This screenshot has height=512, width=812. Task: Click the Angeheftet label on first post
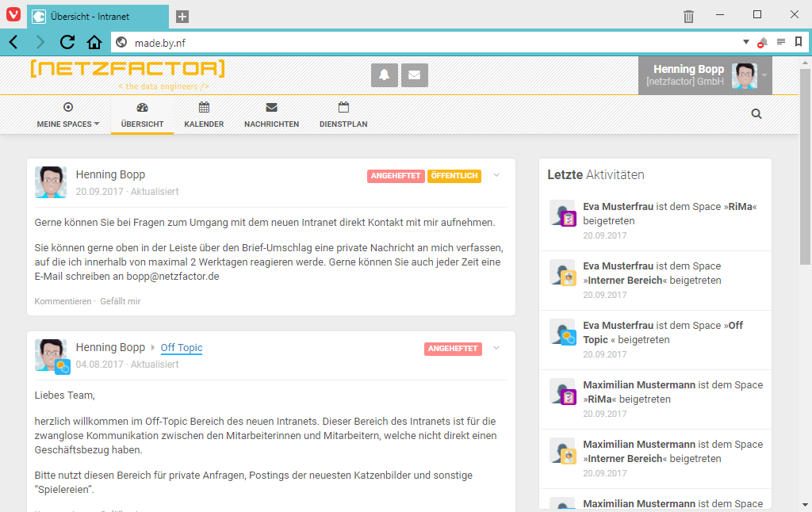pos(396,176)
